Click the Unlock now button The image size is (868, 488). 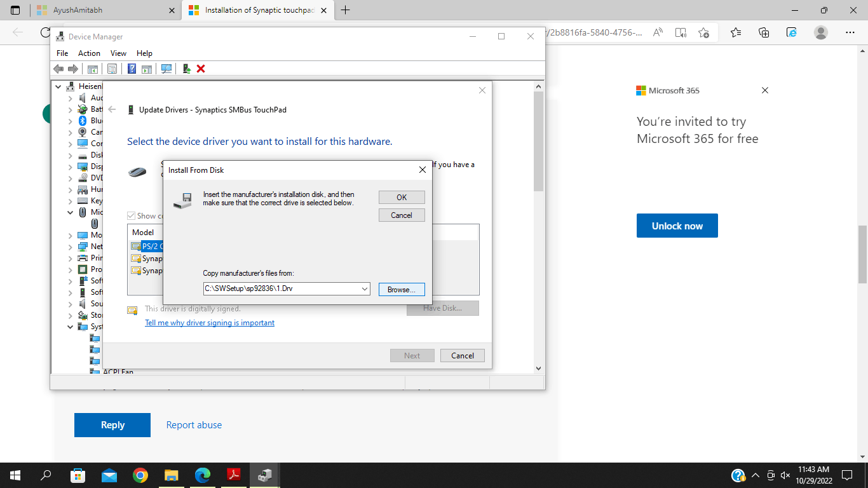677,226
